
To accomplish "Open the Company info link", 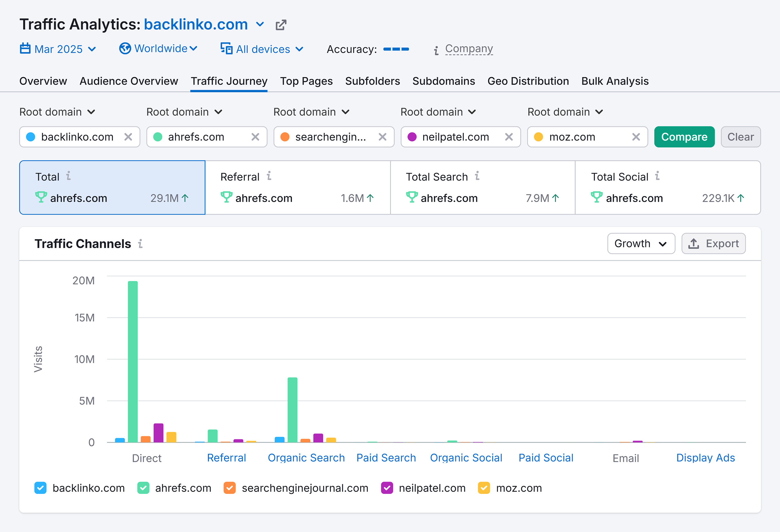I will (x=469, y=49).
